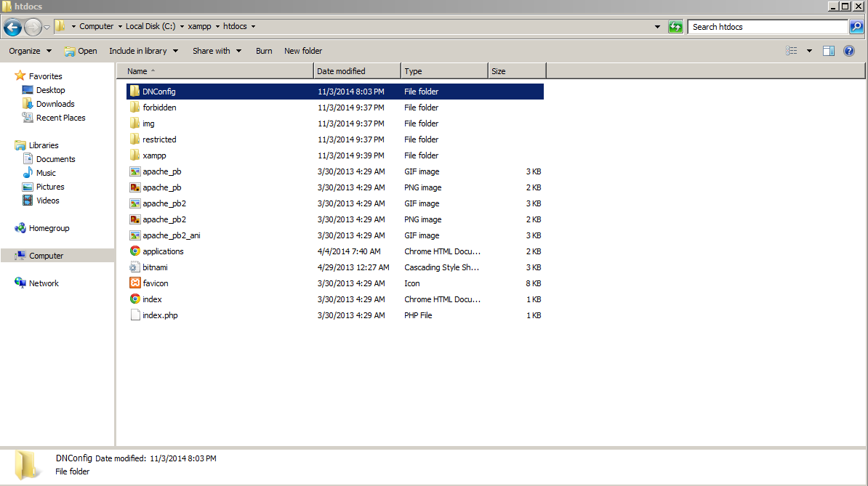Click the Back navigation arrow

(12, 27)
